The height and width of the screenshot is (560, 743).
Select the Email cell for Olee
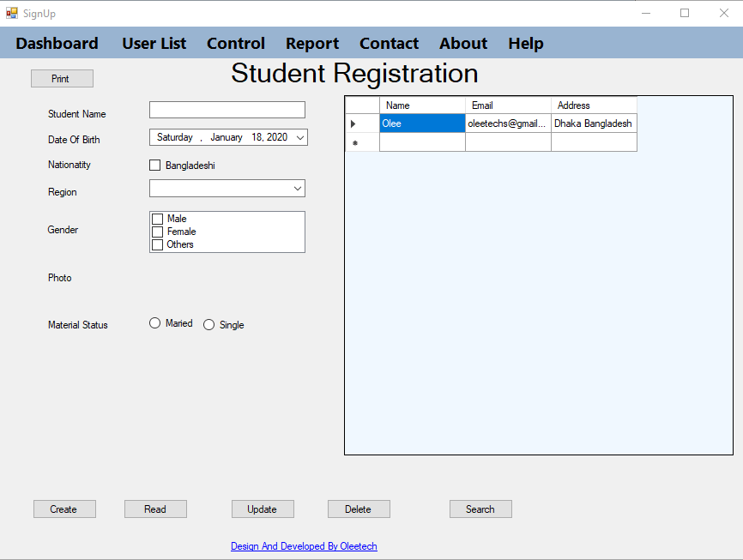click(x=507, y=123)
